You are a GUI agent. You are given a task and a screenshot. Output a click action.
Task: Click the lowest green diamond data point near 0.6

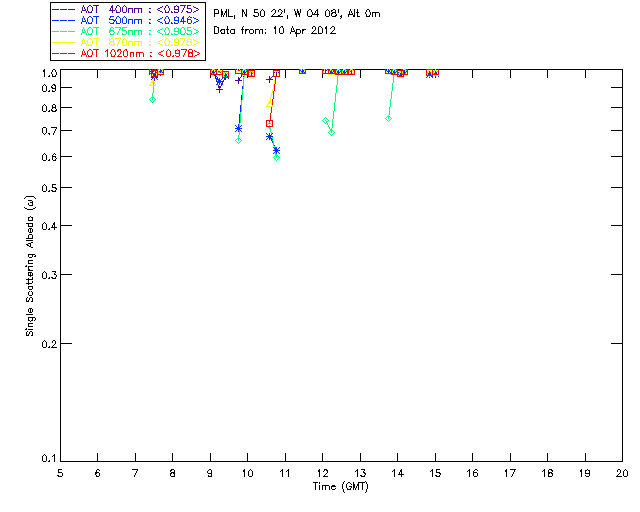[276, 158]
